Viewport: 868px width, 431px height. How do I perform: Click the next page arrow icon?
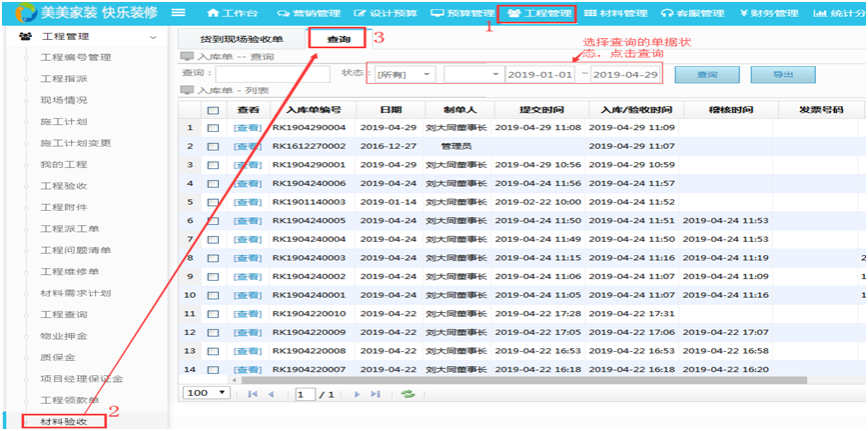(x=357, y=394)
